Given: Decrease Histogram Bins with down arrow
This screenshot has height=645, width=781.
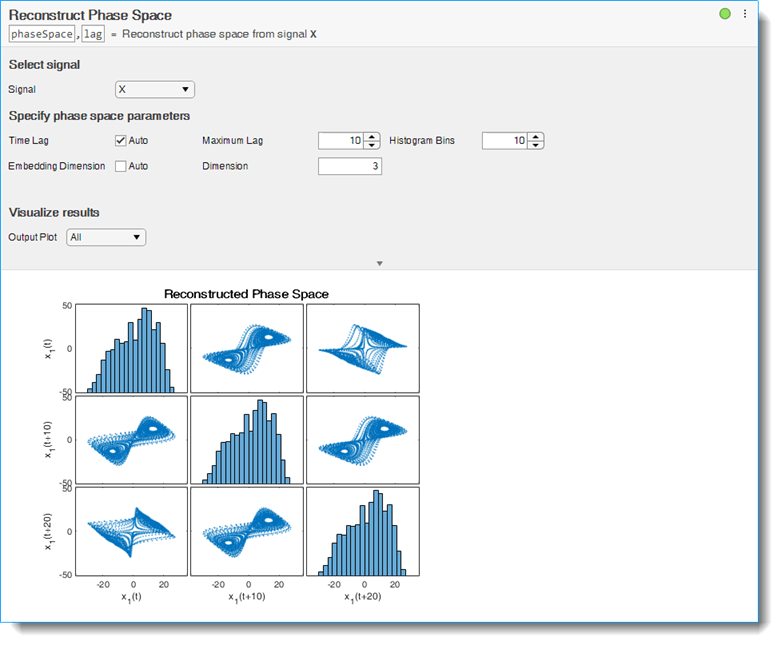Looking at the screenshot, I should [535, 145].
